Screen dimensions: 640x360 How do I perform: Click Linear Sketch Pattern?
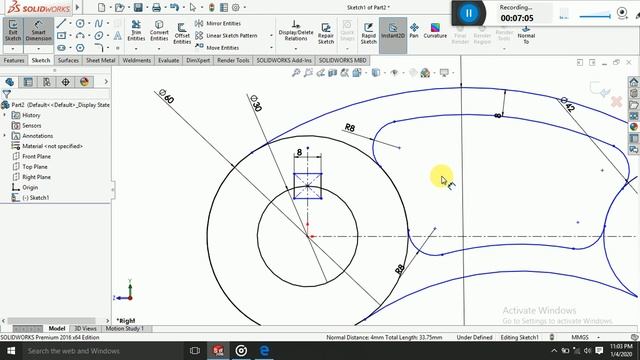[x=227, y=36]
